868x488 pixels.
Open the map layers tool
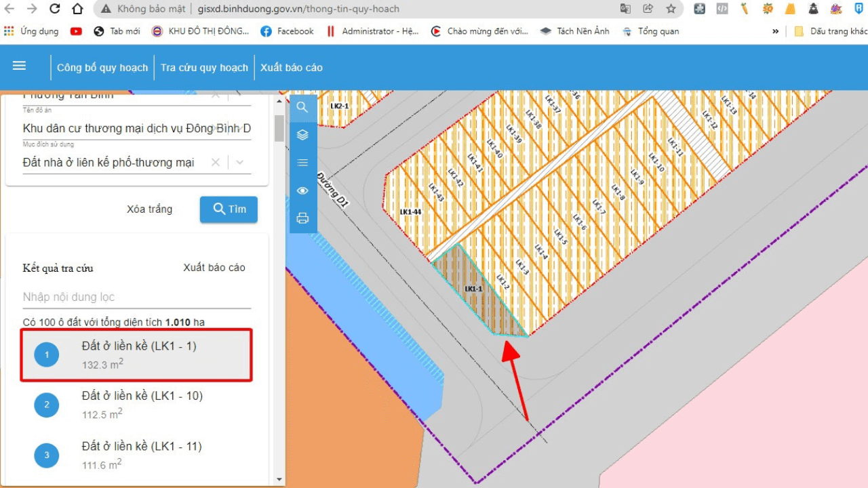(x=302, y=135)
